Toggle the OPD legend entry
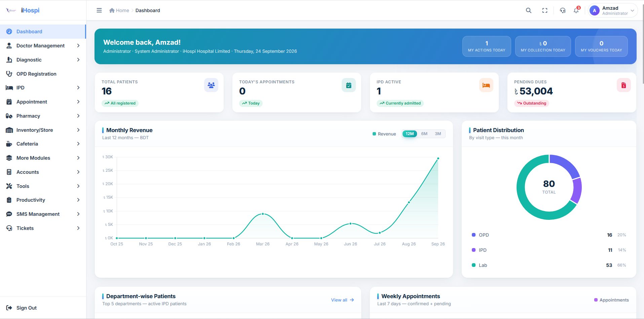 [x=549, y=235]
